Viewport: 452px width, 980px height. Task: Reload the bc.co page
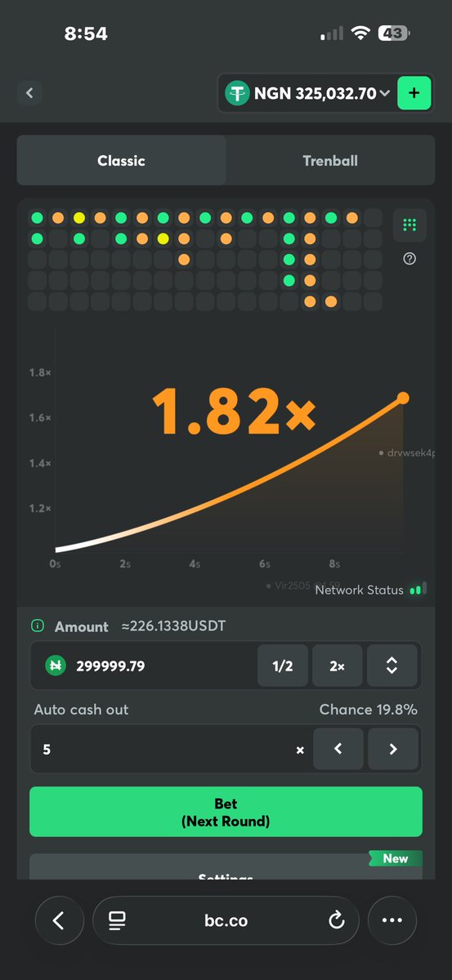(336, 920)
